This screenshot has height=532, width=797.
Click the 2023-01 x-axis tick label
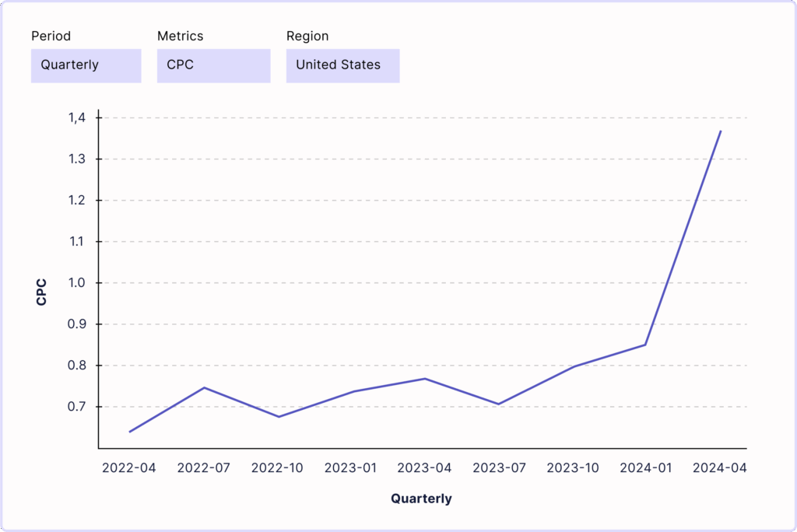point(351,468)
